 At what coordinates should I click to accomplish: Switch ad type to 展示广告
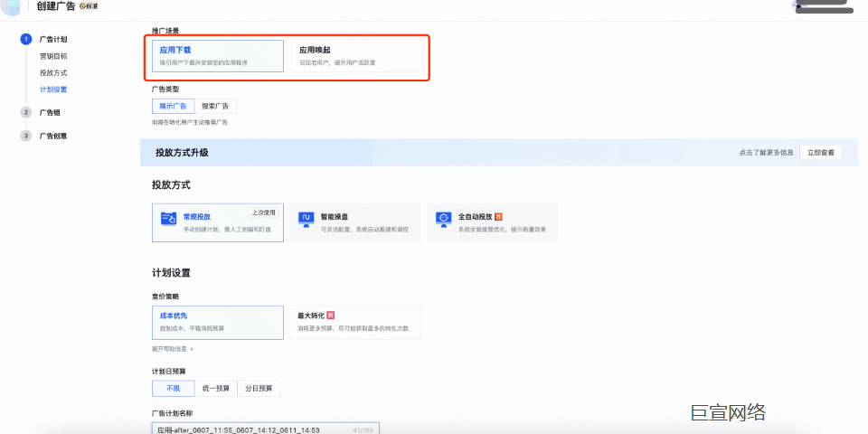173,106
